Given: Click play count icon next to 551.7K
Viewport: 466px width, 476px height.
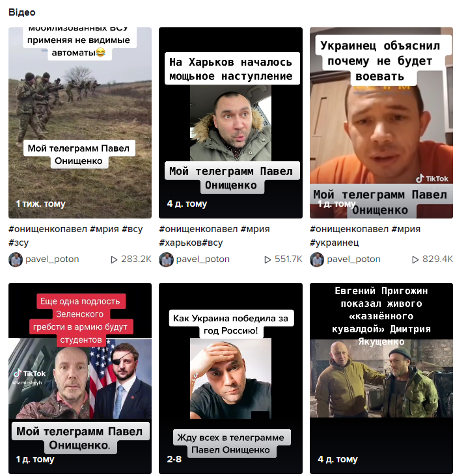Looking at the screenshot, I should point(267,260).
